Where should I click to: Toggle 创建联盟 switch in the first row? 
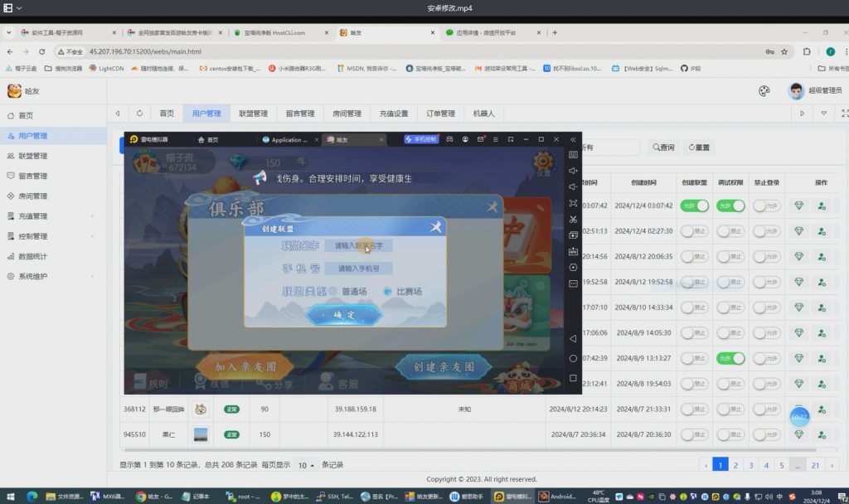695,206
